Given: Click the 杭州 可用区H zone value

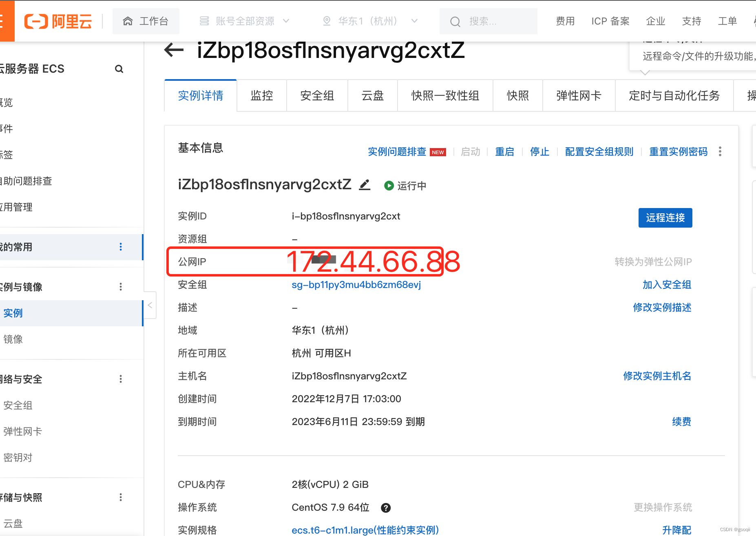Looking at the screenshot, I should (x=321, y=353).
